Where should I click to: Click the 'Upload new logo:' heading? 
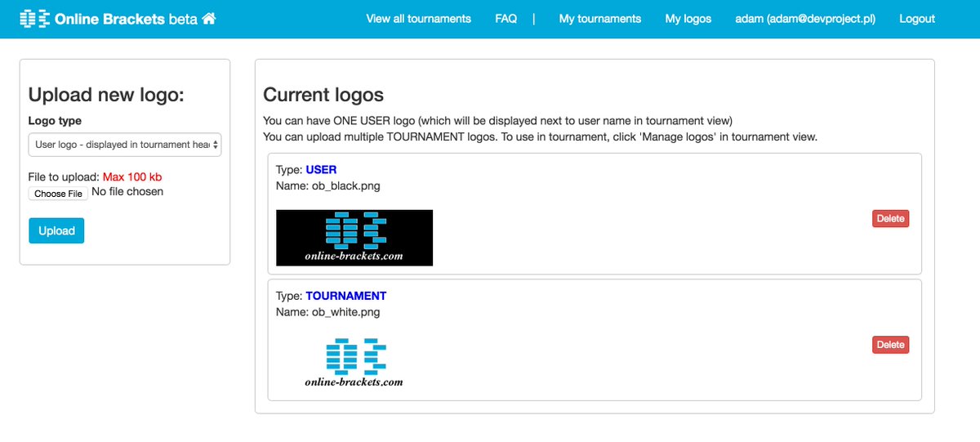[107, 95]
